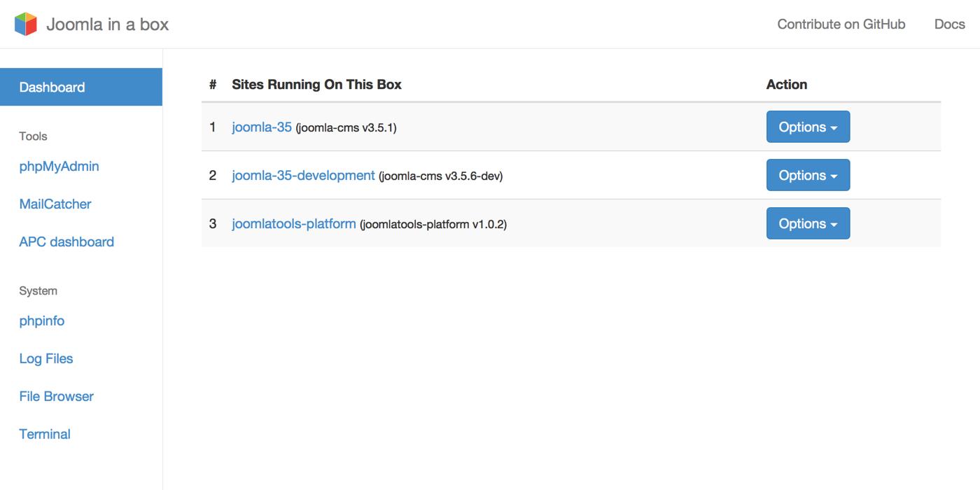Visit the joomla-35 site
Image resolution: width=980 pixels, height=490 pixels.
262,127
